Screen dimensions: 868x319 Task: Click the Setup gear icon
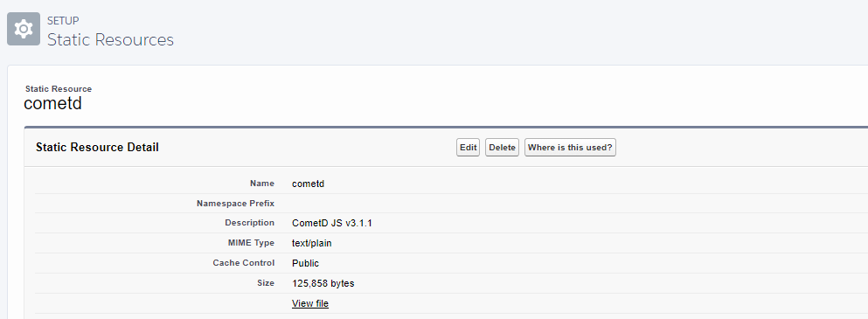click(x=24, y=29)
